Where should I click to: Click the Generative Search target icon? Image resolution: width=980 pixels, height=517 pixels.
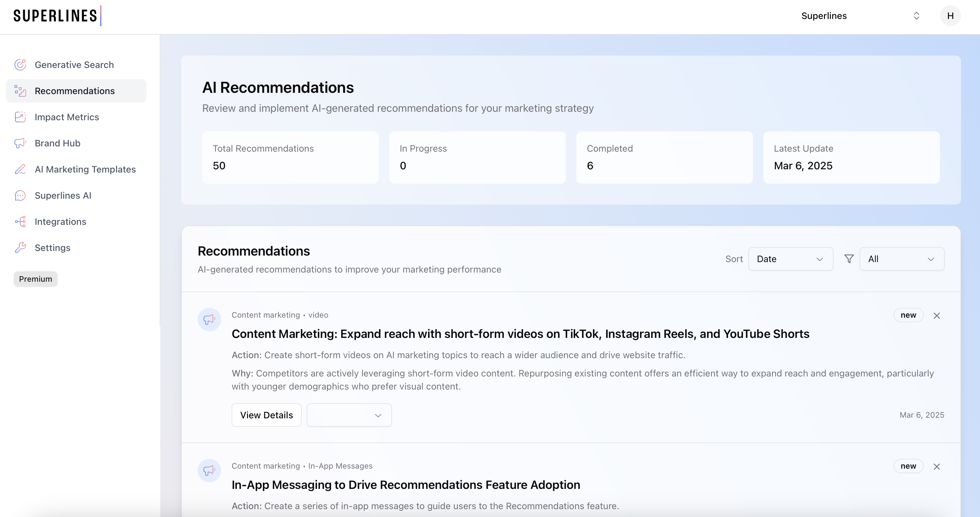(20, 65)
